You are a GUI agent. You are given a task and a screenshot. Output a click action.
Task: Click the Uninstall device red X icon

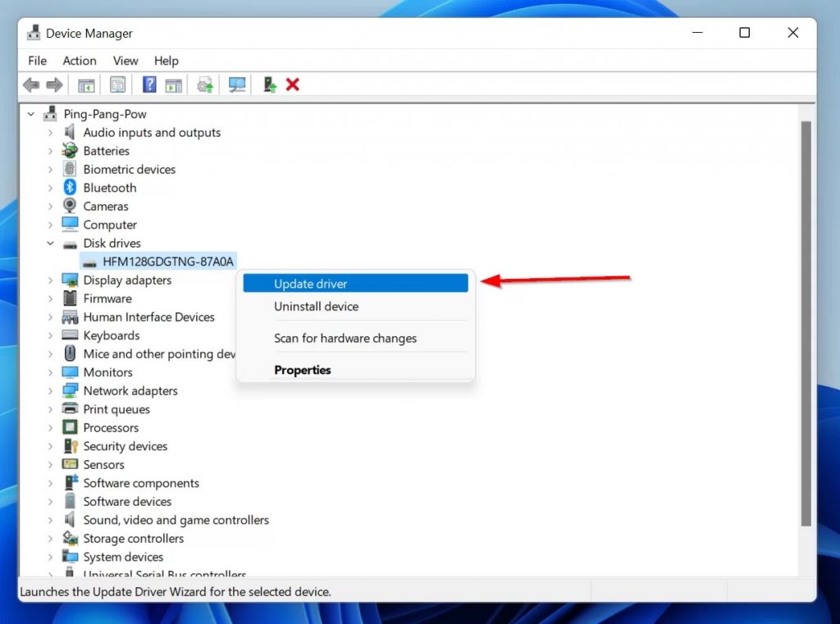[x=293, y=84]
